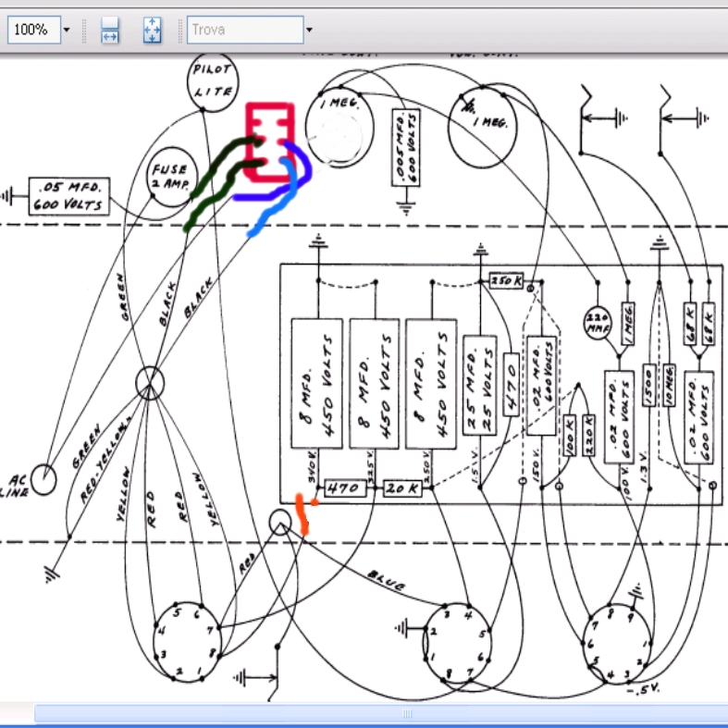This screenshot has height=728, width=728.
Task: Click the Fuse 2 Amp circle
Action: [171, 175]
